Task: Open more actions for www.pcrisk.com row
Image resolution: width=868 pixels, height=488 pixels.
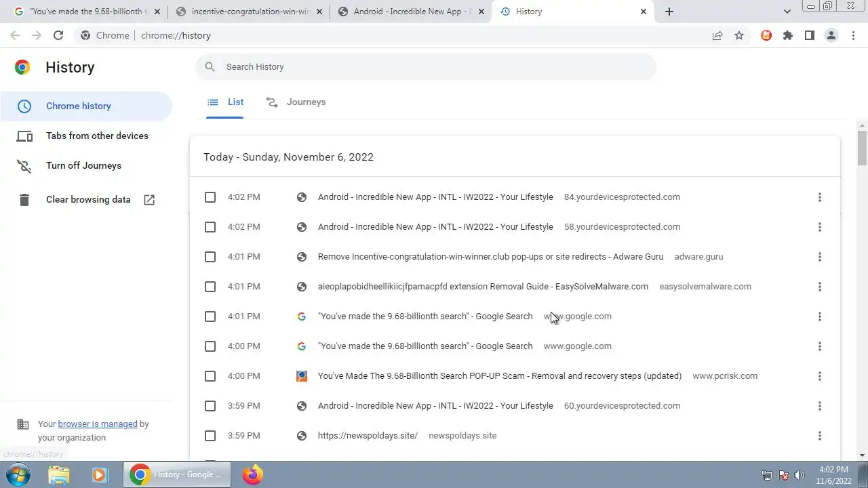Action: click(x=819, y=376)
